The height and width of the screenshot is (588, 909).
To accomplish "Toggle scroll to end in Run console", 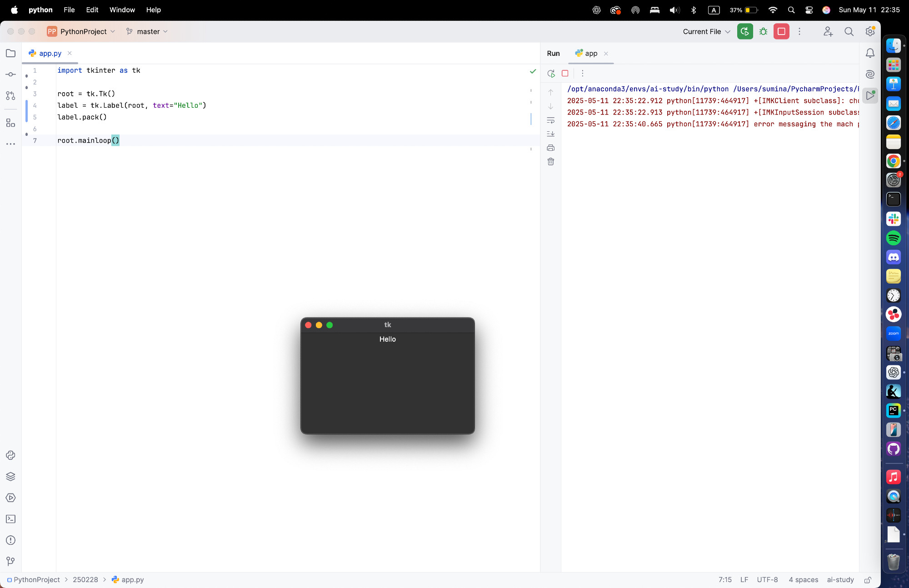I will [x=550, y=134].
